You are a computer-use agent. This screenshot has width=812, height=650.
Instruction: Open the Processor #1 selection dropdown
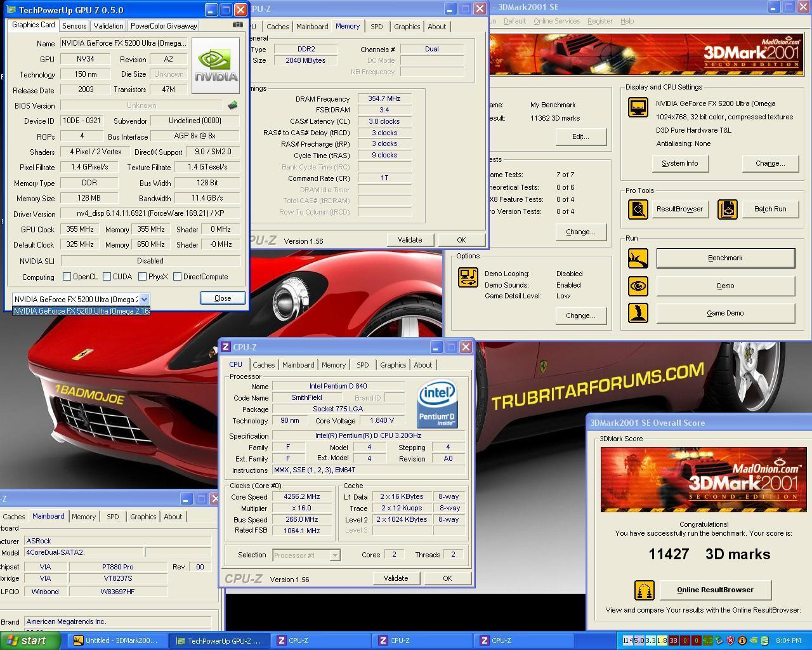pos(334,555)
